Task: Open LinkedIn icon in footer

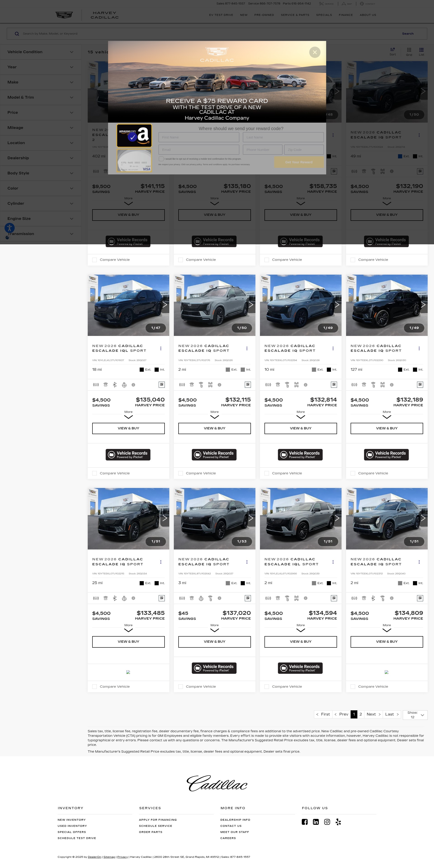Action: pyautogui.click(x=316, y=822)
